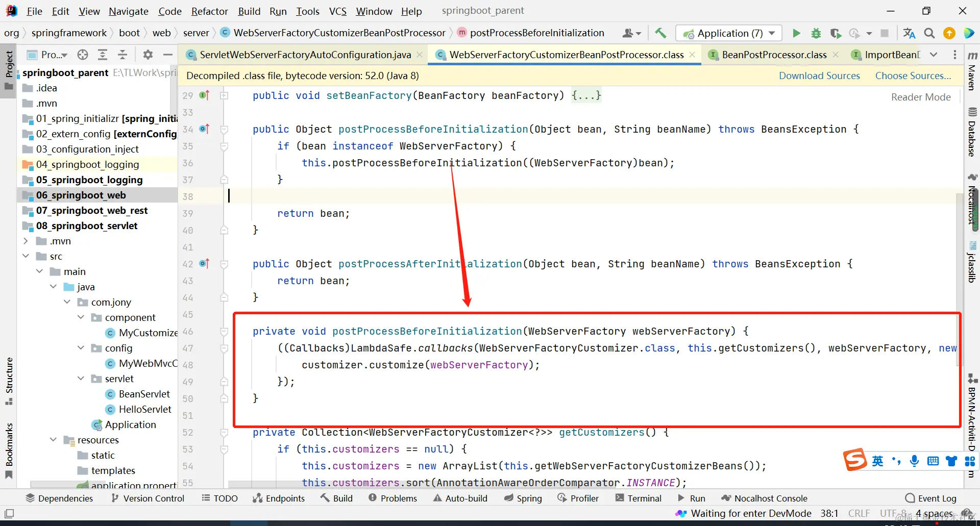This screenshot has height=526, width=980.
Task: Expand all in Project panel
Action: pos(103,55)
